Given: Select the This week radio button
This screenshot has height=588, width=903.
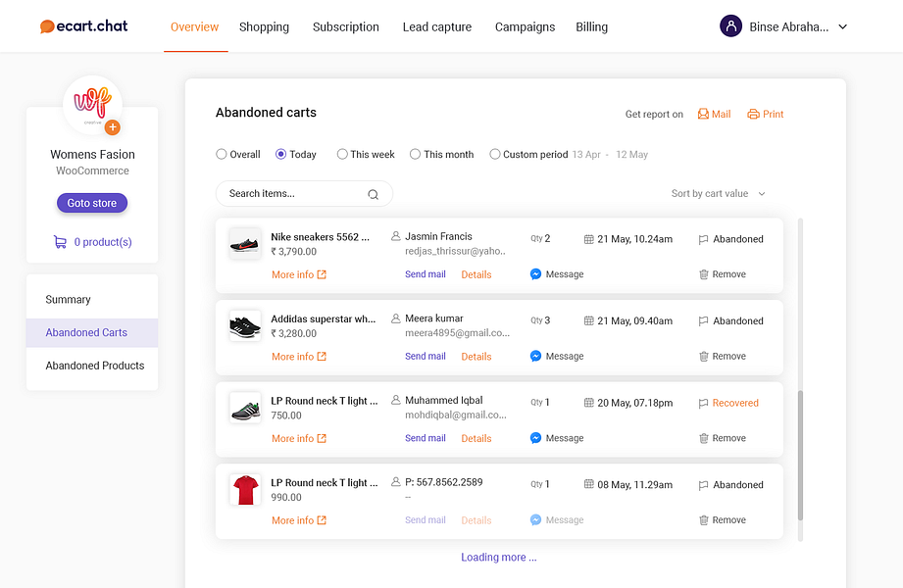Looking at the screenshot, I should click(342, 154).
